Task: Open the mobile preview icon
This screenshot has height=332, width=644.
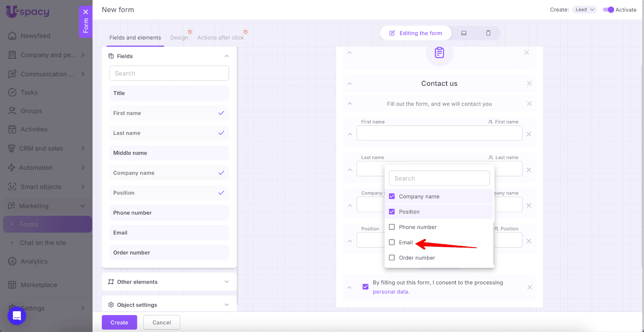Action: click(x=488, y=33)
